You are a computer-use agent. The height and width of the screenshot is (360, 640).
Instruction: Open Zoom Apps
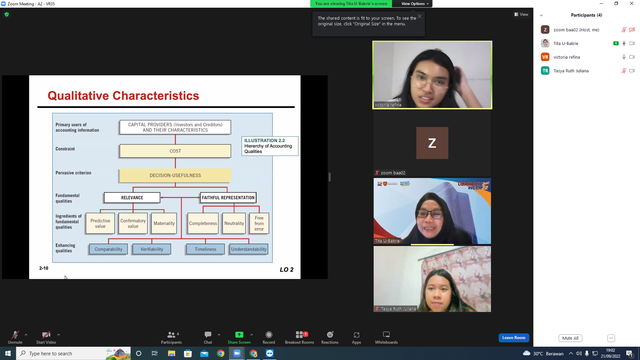[x=356, y=337]
